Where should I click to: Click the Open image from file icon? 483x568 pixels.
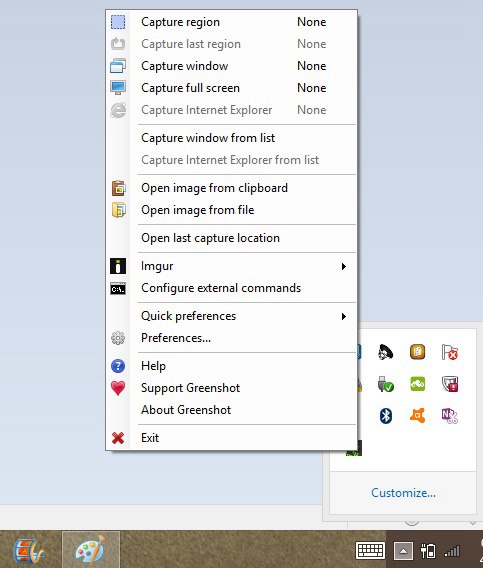[118, 210]
